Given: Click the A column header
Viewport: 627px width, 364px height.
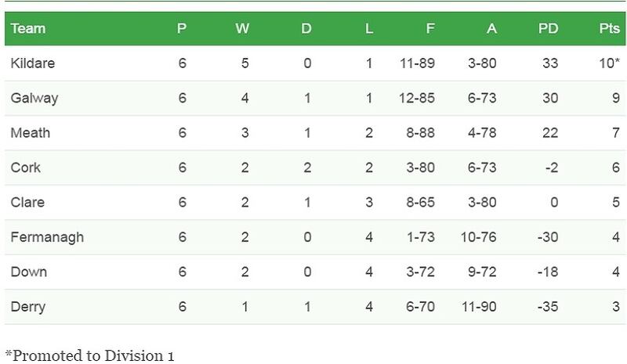Looking at the screenshot, I should (x=491, y=29).
